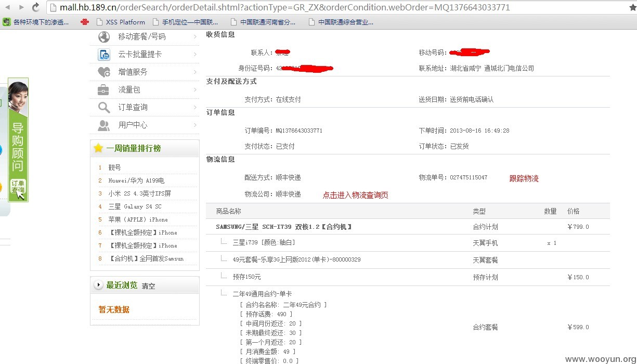Open the XSS Platform bookmark
Image resolution: width=637 pixels, height=364 pixels.
(121, 22)
